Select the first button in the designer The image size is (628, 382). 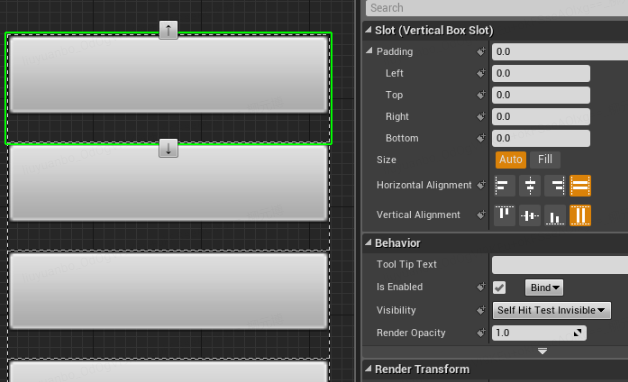point(168,74)
